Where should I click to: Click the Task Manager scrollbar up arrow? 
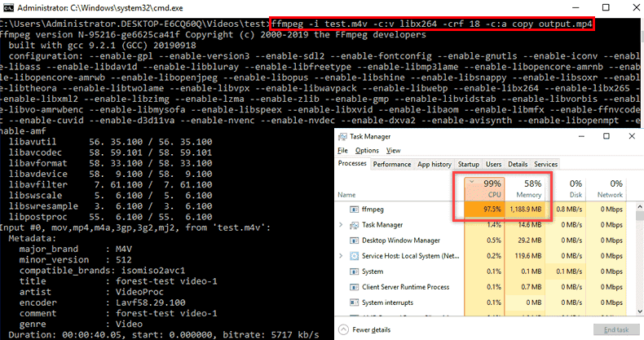point(639,206)
